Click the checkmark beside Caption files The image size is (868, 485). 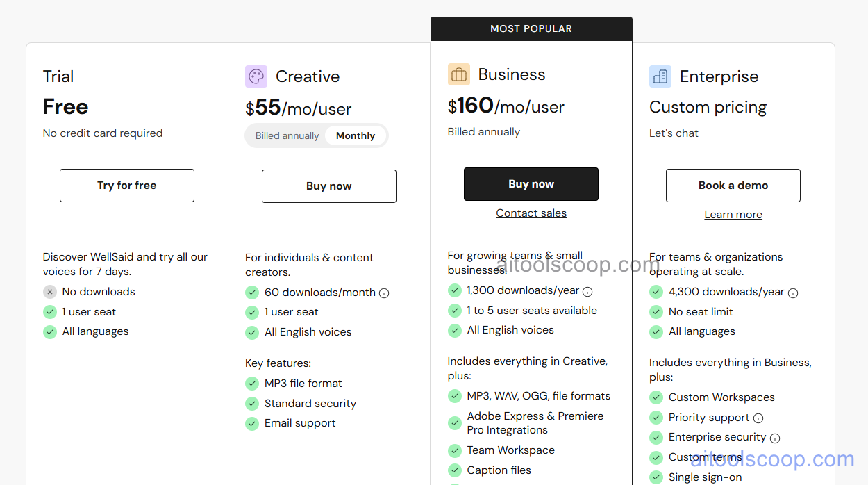tap(455, 470)
